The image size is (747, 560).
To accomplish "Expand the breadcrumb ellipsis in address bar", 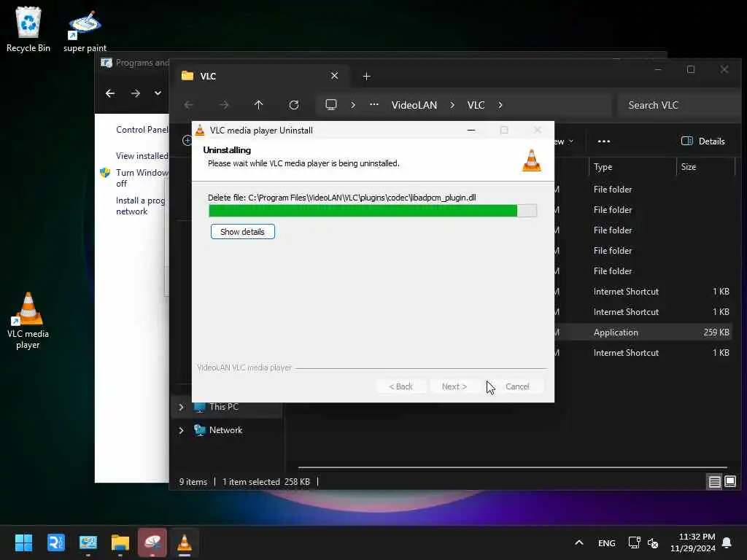I will pos(374,105).
